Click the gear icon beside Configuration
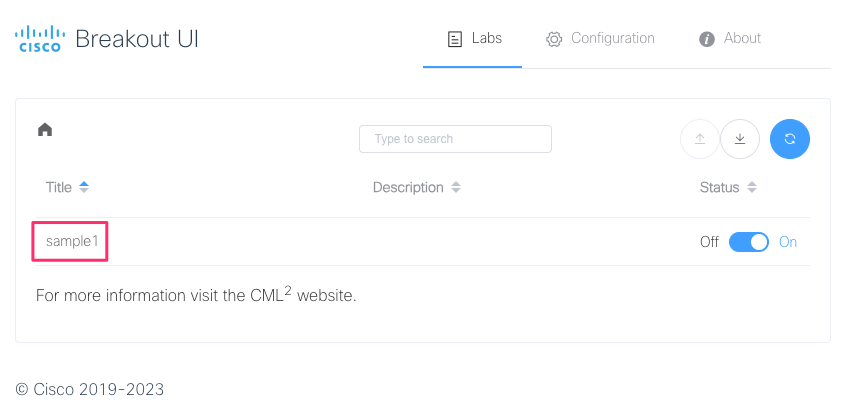This screenshot has height=406, width=845. pyautogui.click(x=554, y=39)
